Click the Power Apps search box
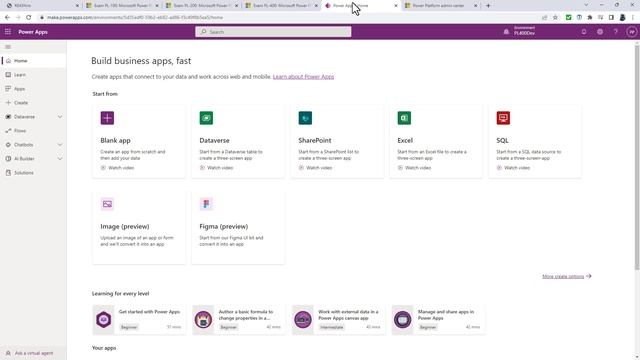The height and width of the screenshot is (360, 640). point(273,32)
